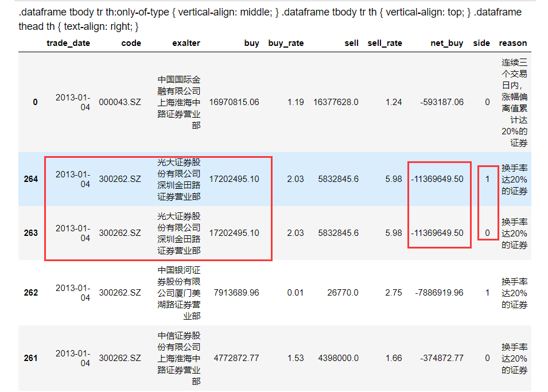Click sell_rate 5.98 in row 263
Image resolution: width=548 pixels, height=392 pixels.
pos(394,233)
